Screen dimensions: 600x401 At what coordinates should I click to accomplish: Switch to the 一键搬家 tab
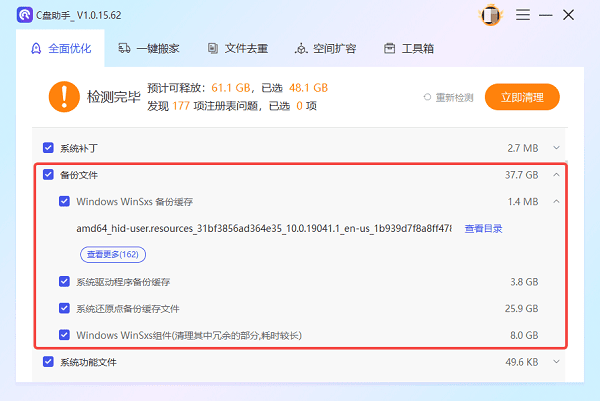coord(149,49)
